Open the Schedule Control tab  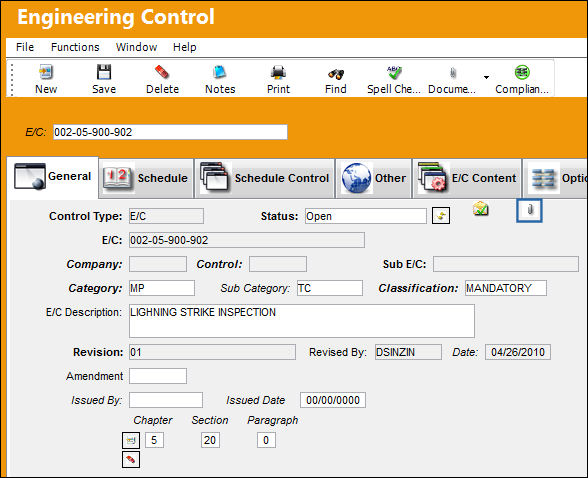(x=264, y=178)
